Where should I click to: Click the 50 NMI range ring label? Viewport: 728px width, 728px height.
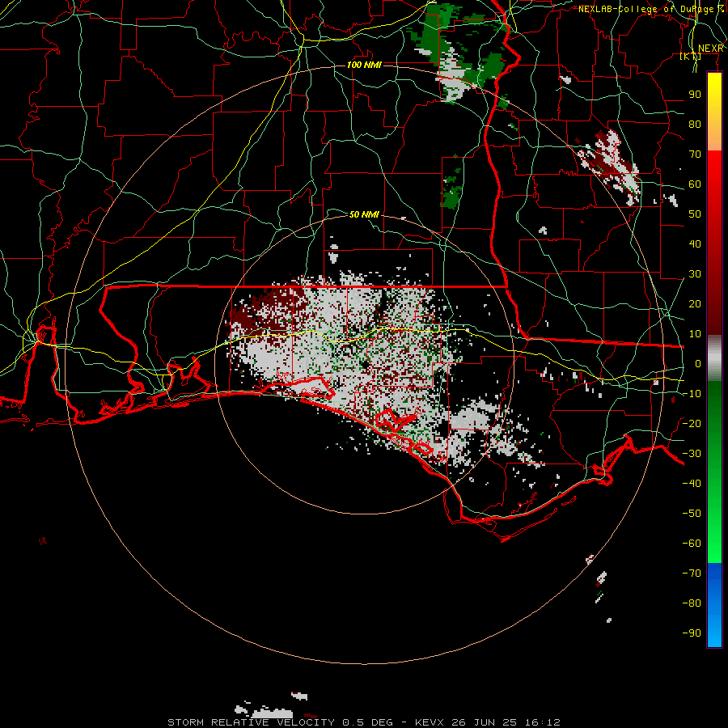coord(365,214)
